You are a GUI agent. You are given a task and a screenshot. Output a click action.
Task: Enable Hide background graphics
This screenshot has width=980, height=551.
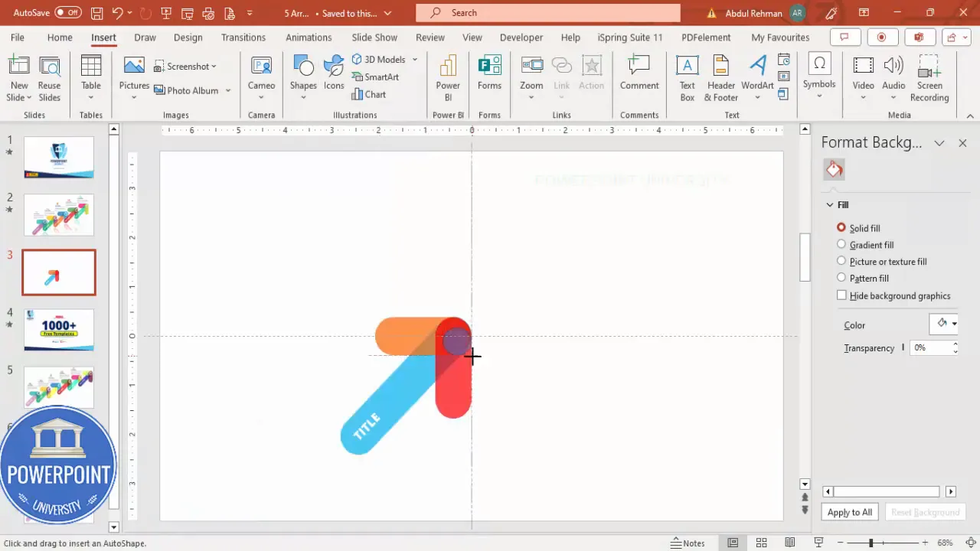point(841,295)
